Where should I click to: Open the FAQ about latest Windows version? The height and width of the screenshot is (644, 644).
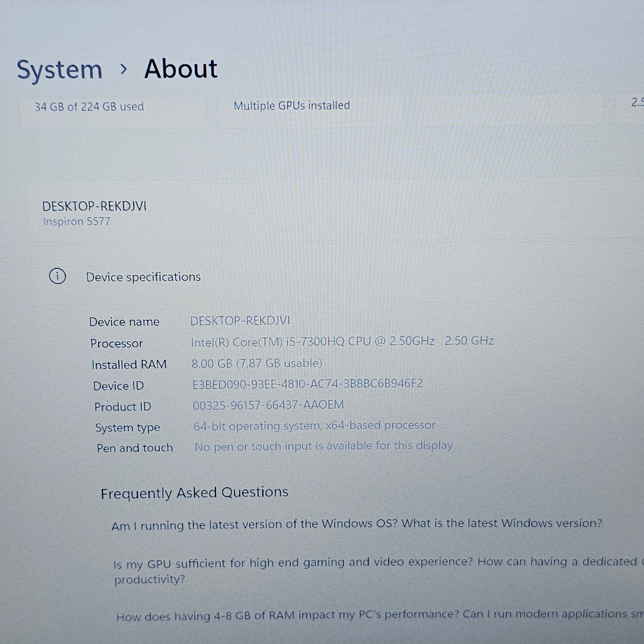tap(357, 524)
